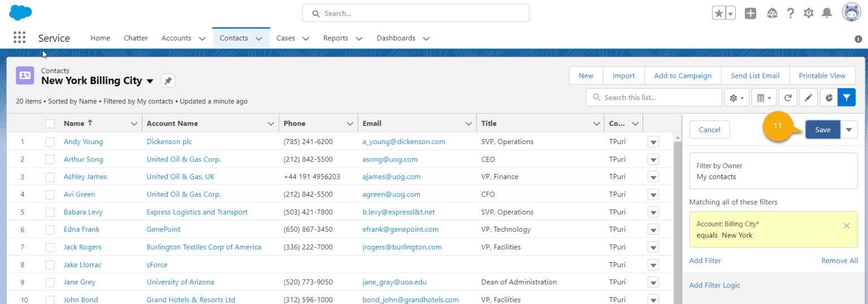
Task: Go to the Home tab
Action: 100,38
